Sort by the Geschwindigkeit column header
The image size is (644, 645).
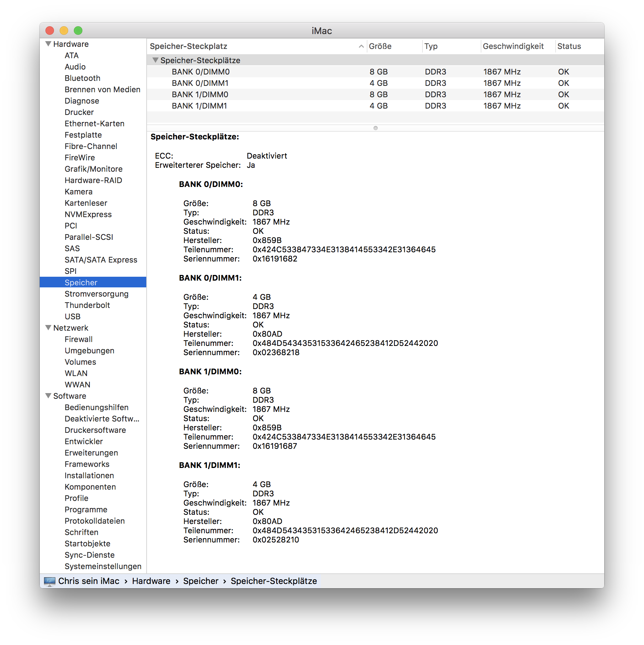point(518,46)
